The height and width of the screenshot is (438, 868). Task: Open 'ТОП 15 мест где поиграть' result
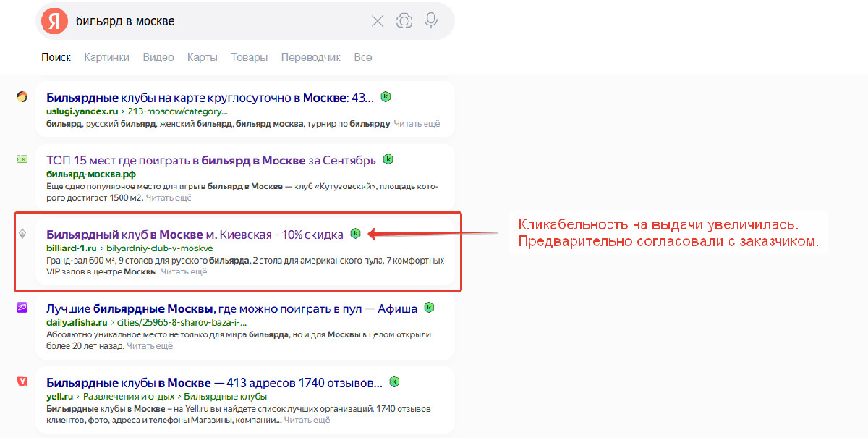tap(210, 160)
